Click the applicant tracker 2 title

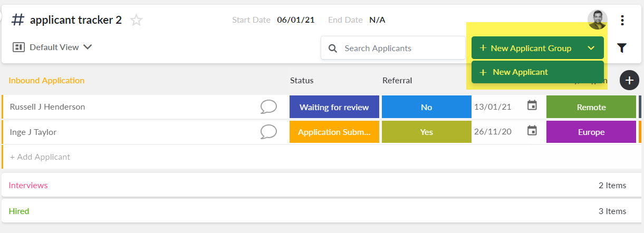pos(76,20)
